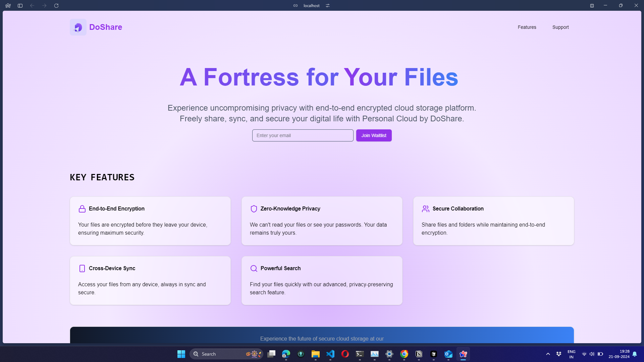
Task: Toggle split view icon in title bar
Action: pos(592,6)
